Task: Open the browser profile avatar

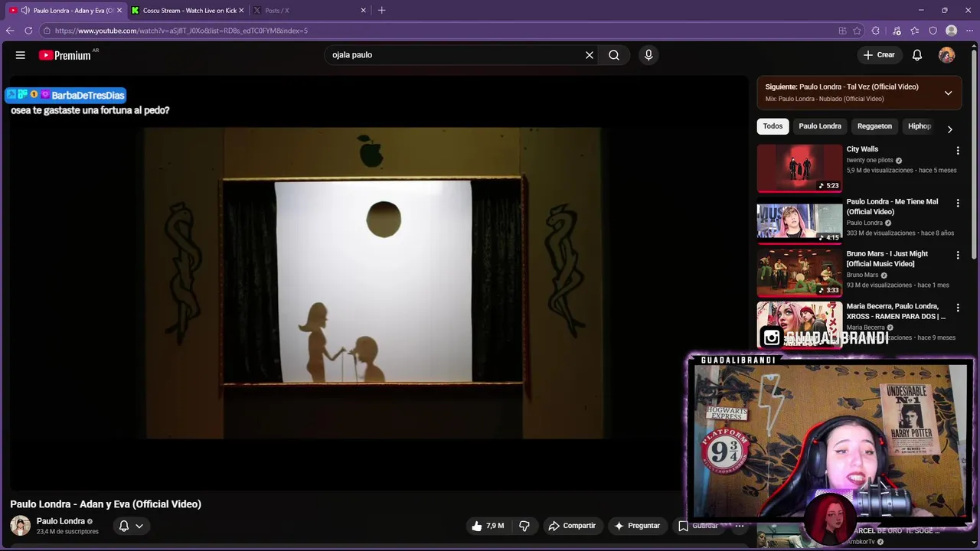Action: [952, 31]
